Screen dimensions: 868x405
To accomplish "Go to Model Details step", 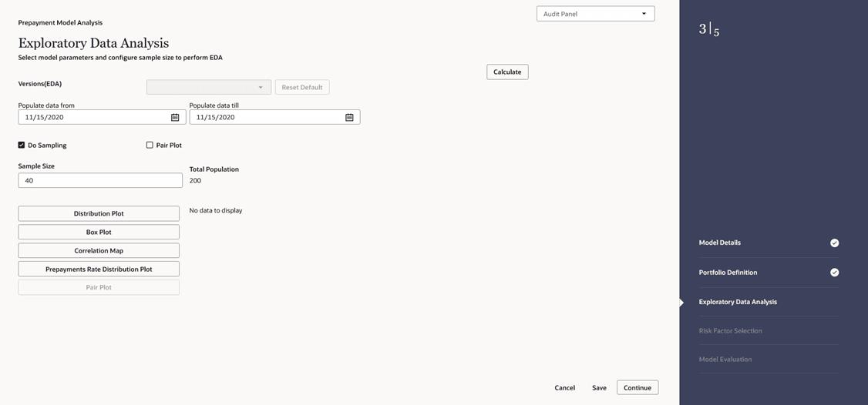I will tap(720, 243).
